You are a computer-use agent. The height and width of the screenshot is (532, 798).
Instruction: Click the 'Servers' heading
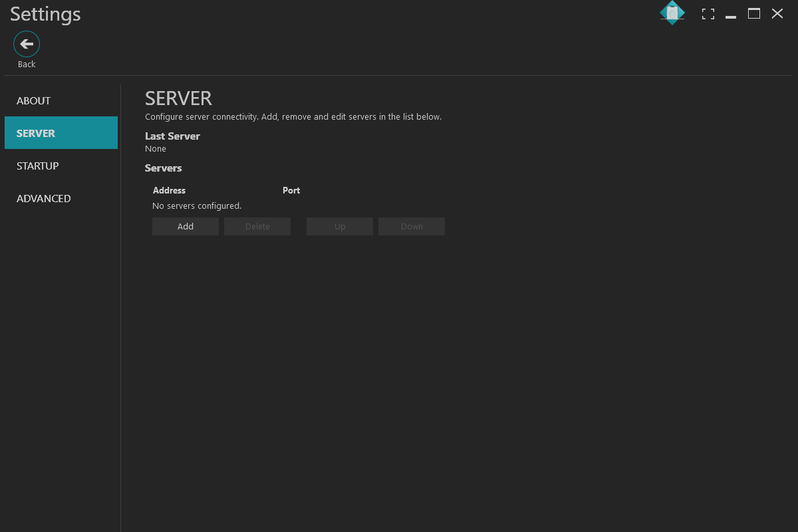point(163,168)
